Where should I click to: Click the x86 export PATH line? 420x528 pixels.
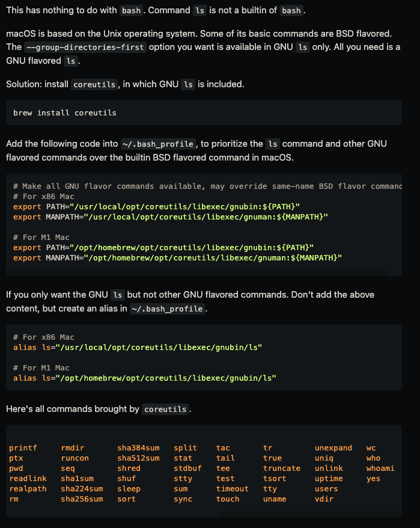(x=156, y=207)
